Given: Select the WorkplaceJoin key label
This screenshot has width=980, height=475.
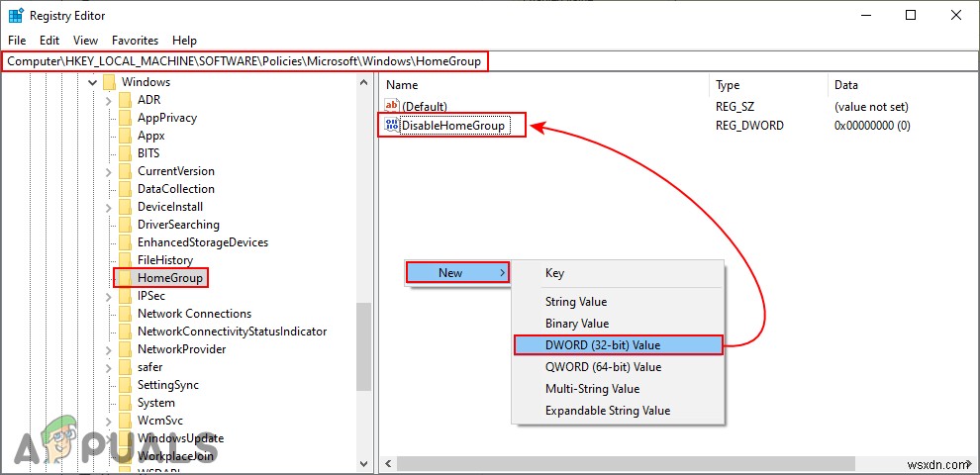Looking at the screenshot, I should 175,456.
